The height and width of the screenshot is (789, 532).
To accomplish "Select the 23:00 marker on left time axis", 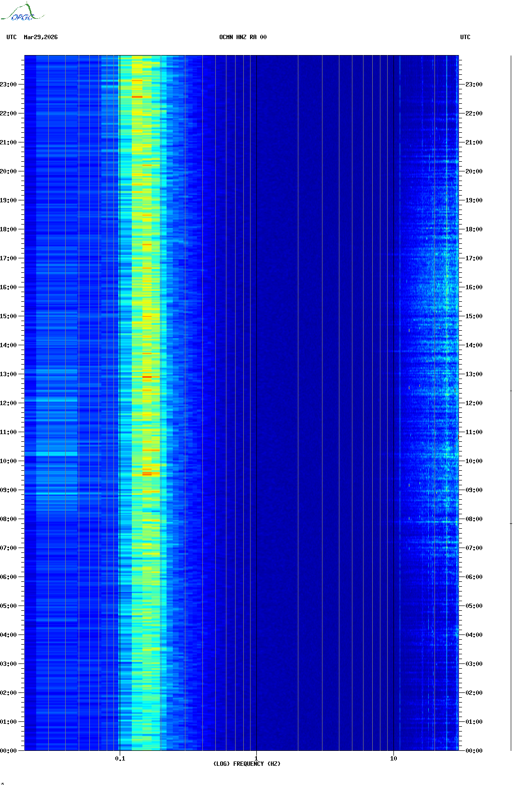I will click(8, 85).
